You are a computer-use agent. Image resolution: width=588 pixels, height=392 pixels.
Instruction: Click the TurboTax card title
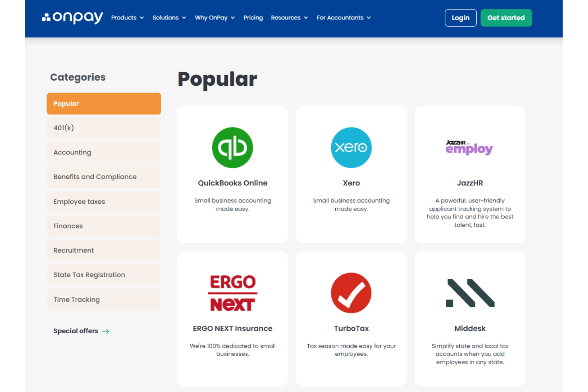(x=351, y=328)
